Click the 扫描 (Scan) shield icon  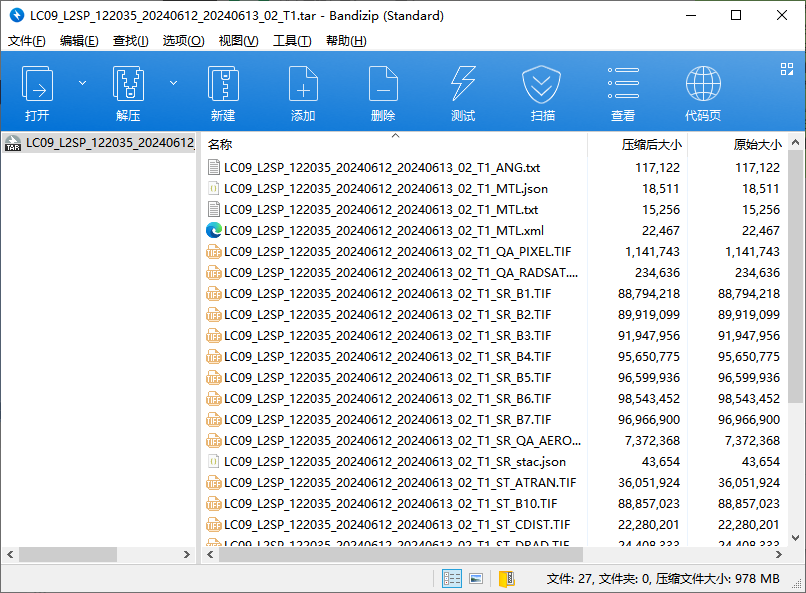542,92
